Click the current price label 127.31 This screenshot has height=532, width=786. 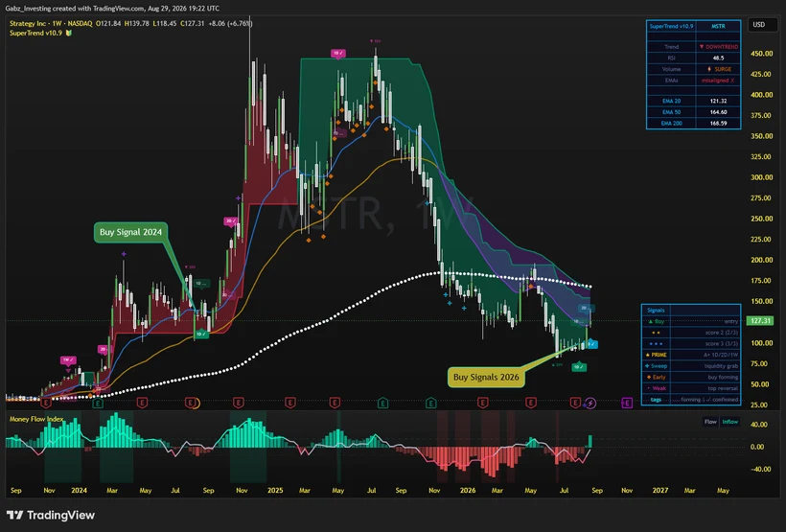pos(760,321)
